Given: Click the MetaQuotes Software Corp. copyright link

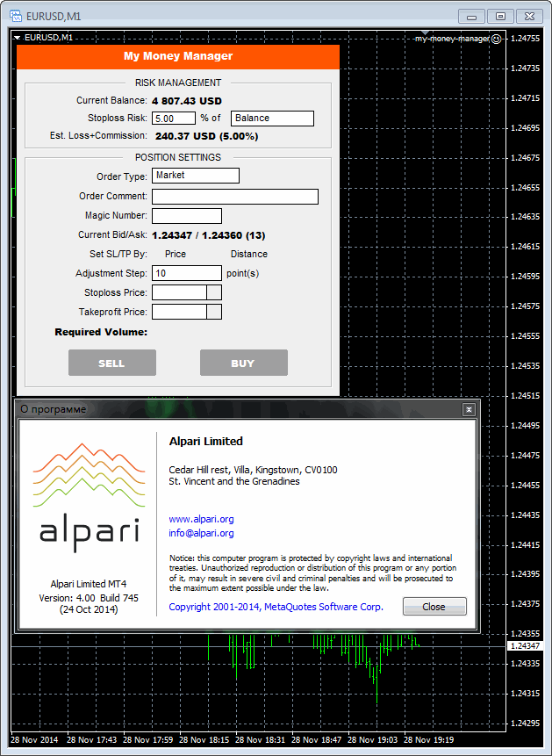Looking at the screenshot, I should [276, 607].
